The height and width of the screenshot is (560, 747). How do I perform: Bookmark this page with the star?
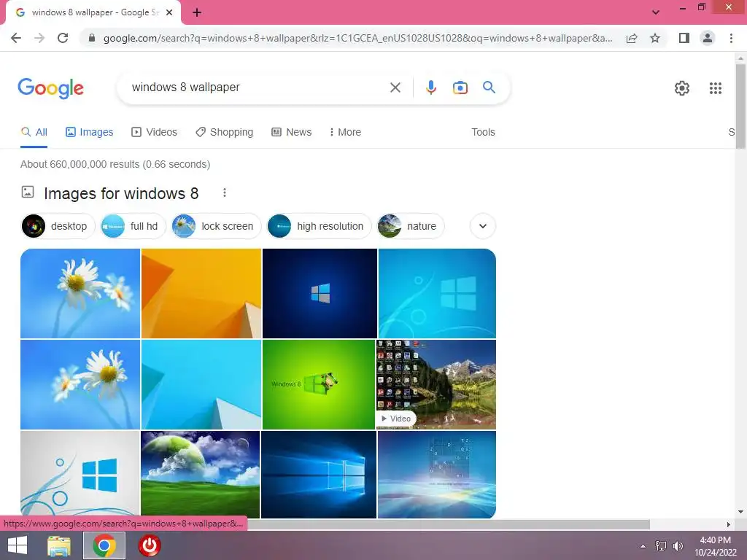[x=655, y=38]
